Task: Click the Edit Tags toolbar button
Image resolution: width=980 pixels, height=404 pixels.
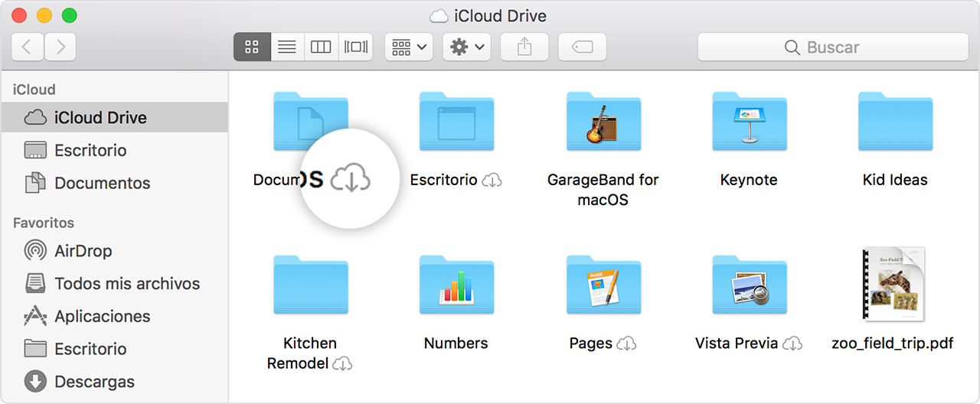Action: pyautogui.click(x=582, y=47)
